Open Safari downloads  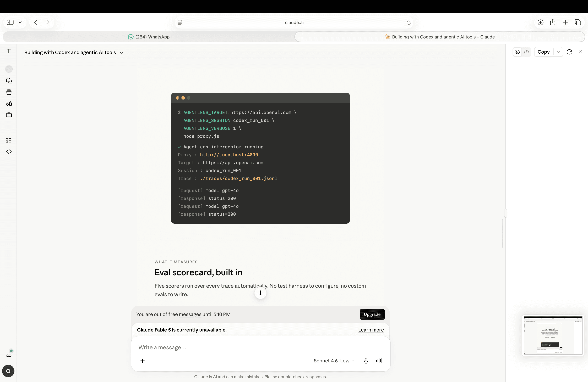[540, 23]
